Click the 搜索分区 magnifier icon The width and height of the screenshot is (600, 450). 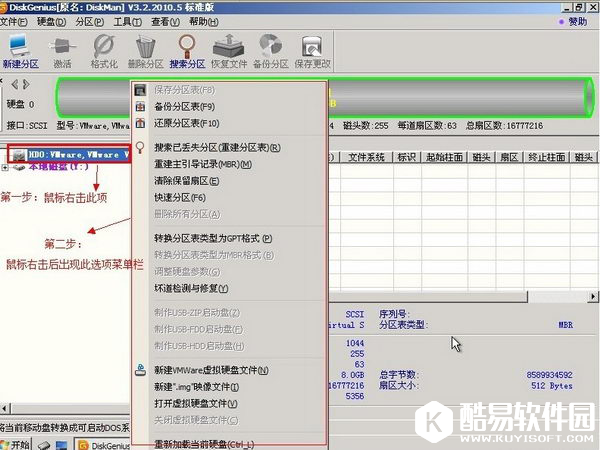coord(186,44)
